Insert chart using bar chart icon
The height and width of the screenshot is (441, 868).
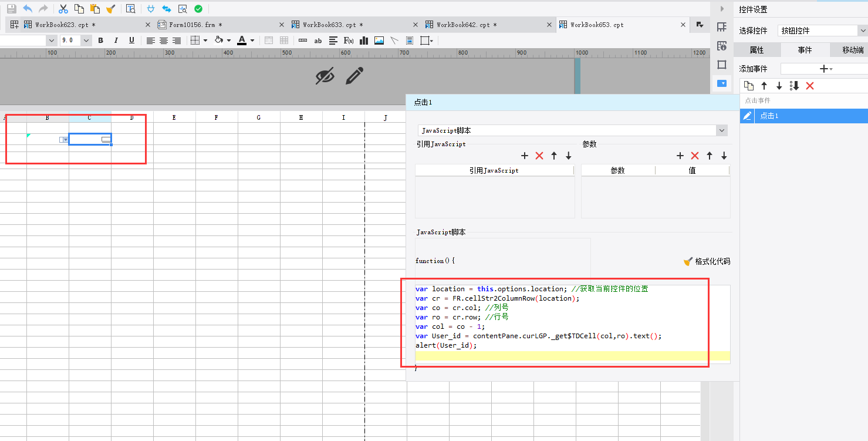click(364, 41)
